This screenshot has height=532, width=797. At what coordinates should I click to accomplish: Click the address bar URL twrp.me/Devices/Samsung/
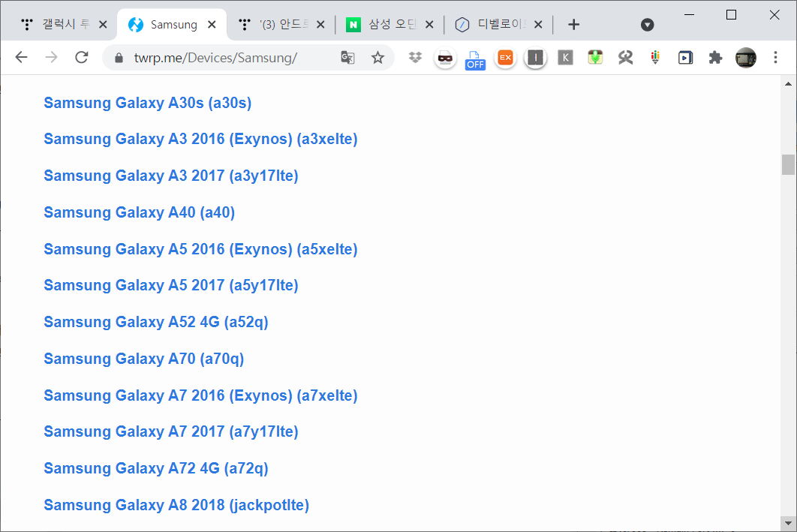tap(215, 58)
